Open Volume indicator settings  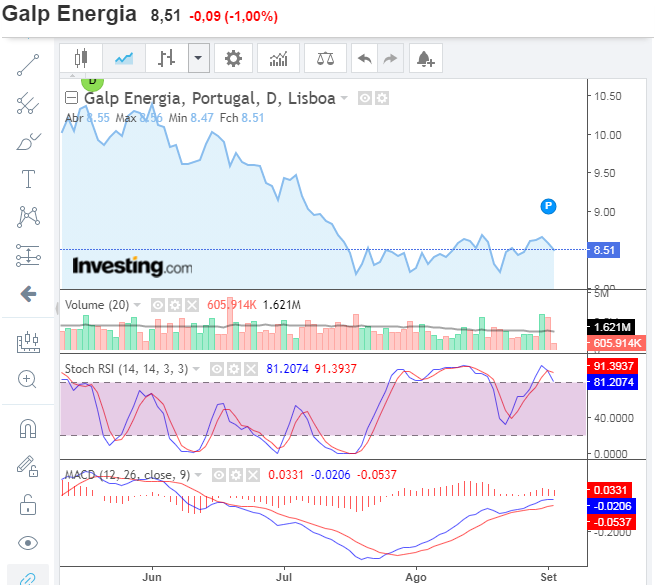175,305
